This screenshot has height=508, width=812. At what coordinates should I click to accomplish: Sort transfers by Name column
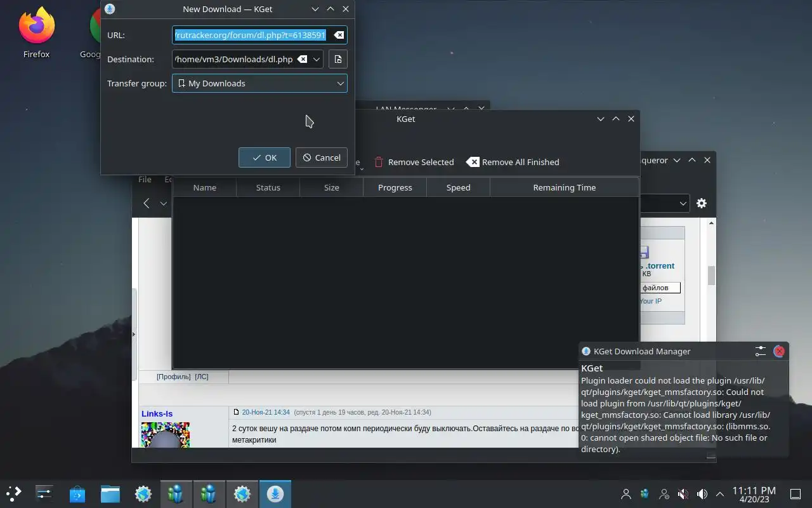point(204,187)
